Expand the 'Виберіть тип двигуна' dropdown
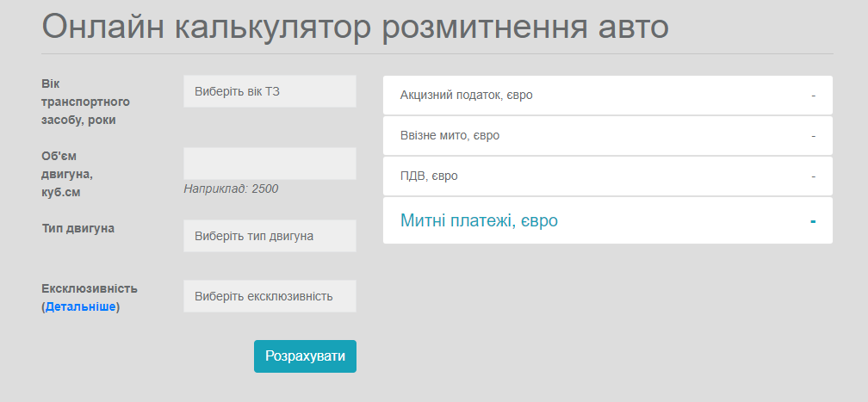This screenshot has height=402, width=868. pos(270,236)
